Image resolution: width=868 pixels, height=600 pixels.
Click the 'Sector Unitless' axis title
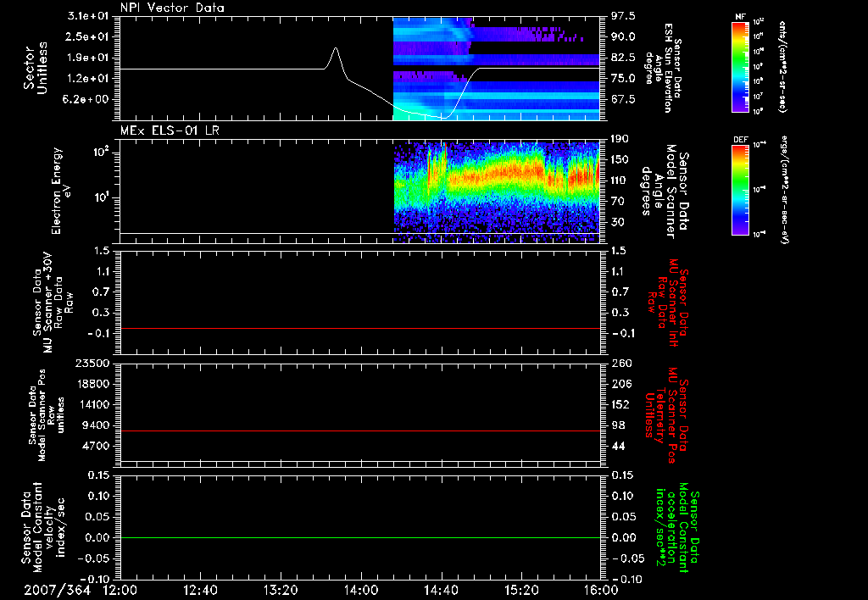(x=36, y=68)
